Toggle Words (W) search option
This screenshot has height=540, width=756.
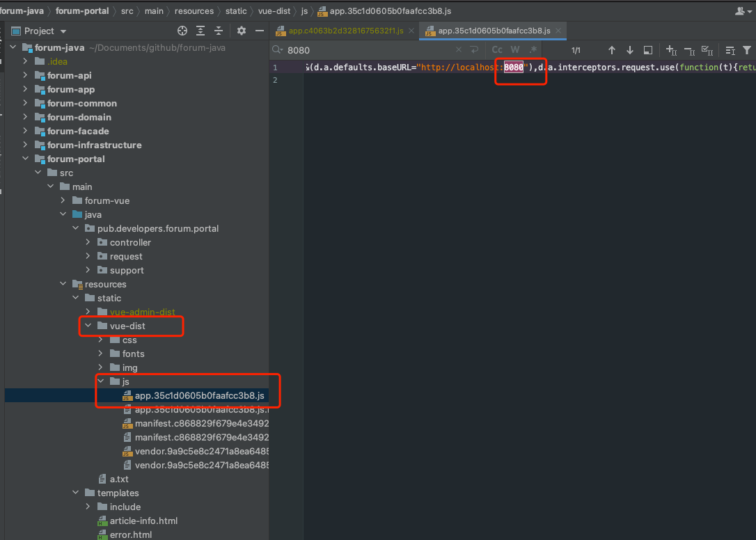pos(515,49)
